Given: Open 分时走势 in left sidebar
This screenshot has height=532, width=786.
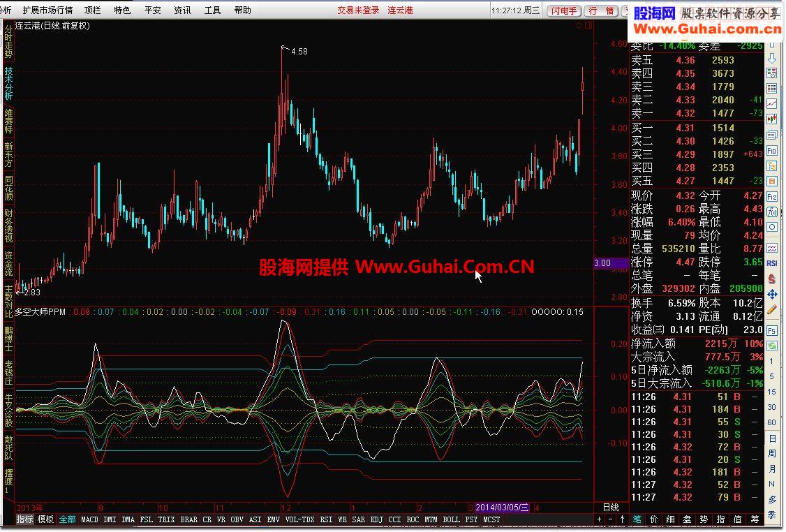Looking at the screenshot, I should coord(8,42).
